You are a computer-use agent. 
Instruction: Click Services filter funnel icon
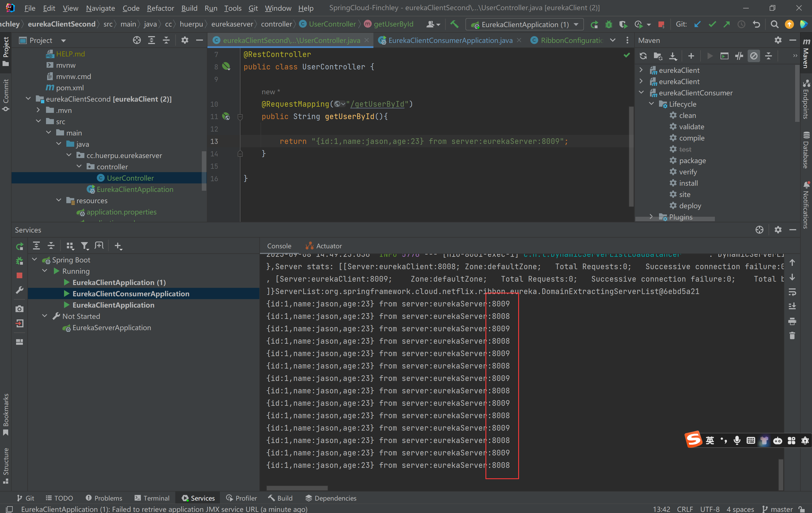(x=85, y=246)
